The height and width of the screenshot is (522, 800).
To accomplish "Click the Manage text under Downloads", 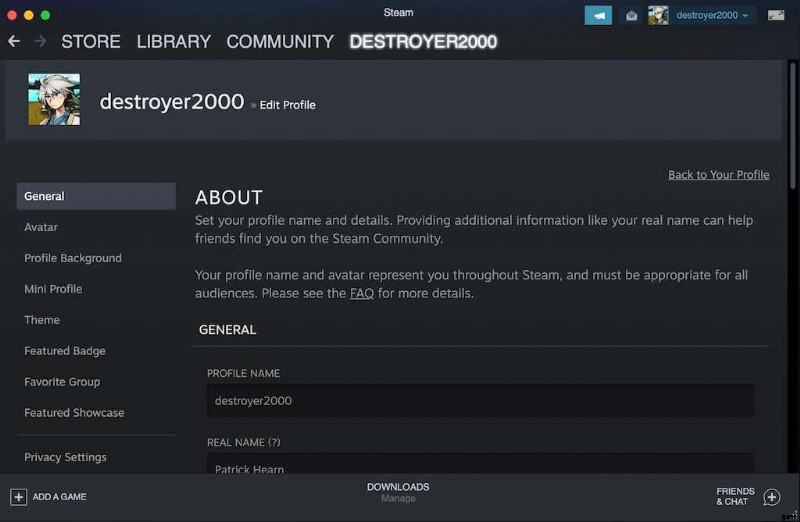I will tap(398, 499).
